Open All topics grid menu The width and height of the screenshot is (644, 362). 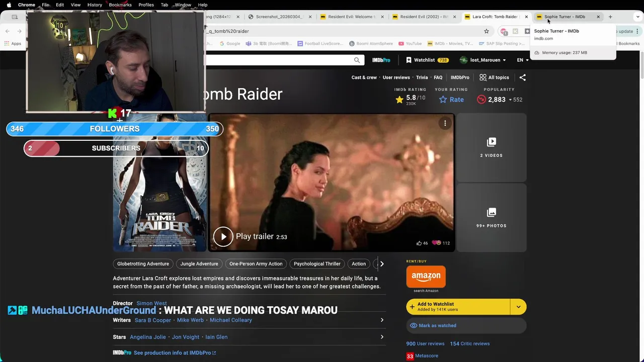click(x=494, y=77)
